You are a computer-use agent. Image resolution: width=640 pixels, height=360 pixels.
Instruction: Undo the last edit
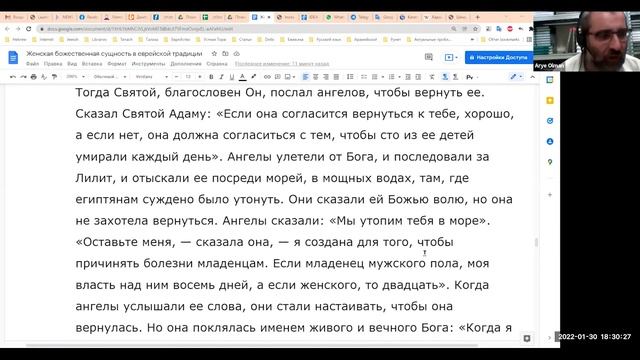(x=13, y=77)
